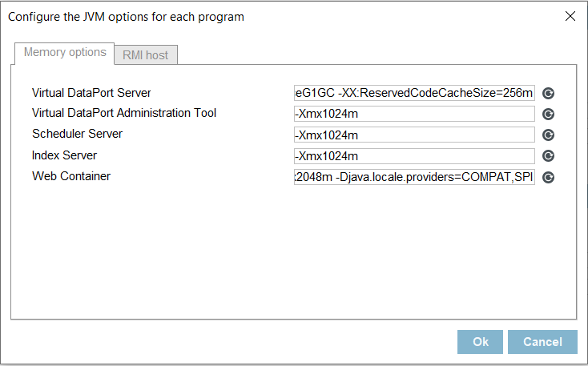The width and height of the screenshot is (588, 366).
Task: Select the Memory options tab
Action: click(x=65, y=53)
